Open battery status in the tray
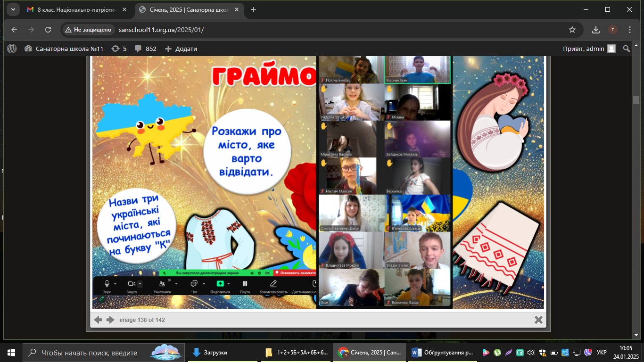Image resolution: width=644 pixels, height=362 pixels. (553, 352)
